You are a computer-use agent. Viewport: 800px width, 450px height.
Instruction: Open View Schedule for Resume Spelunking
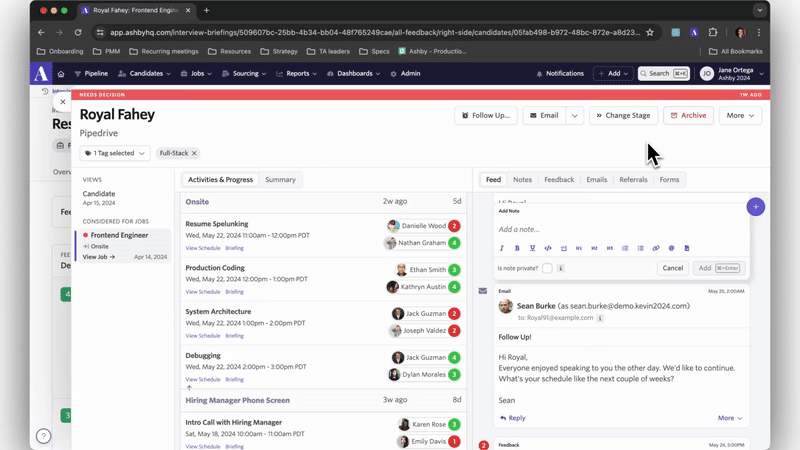[203, 248]
